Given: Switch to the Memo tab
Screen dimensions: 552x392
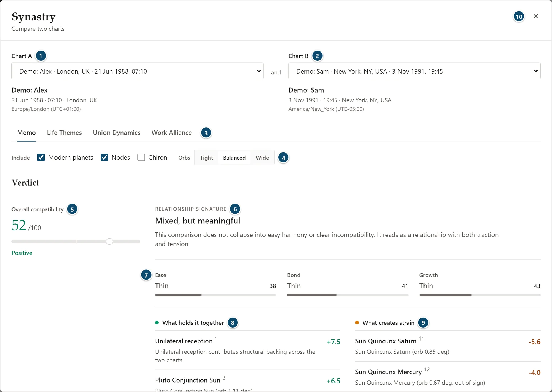Looking at the screenshot, I should (x=26, y=133).
